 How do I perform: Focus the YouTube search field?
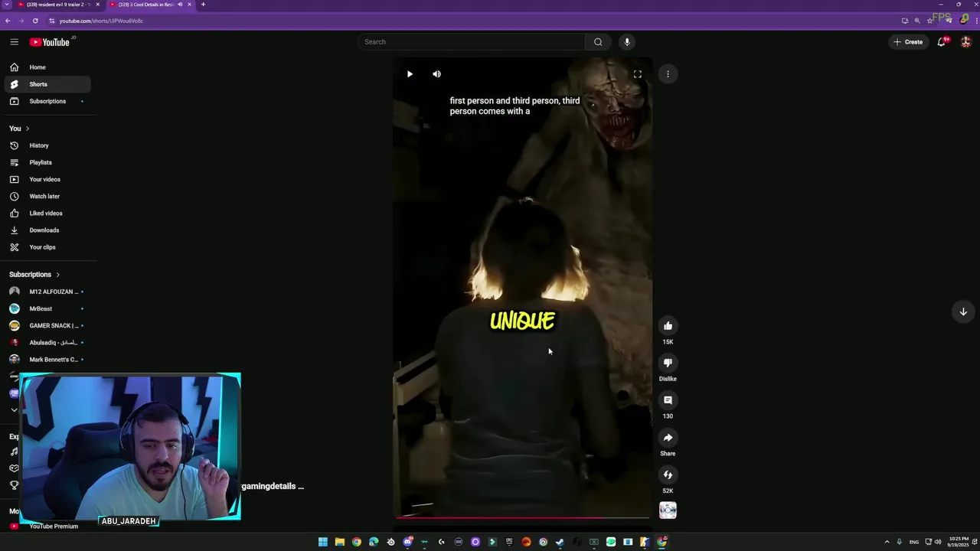(471, 42)
